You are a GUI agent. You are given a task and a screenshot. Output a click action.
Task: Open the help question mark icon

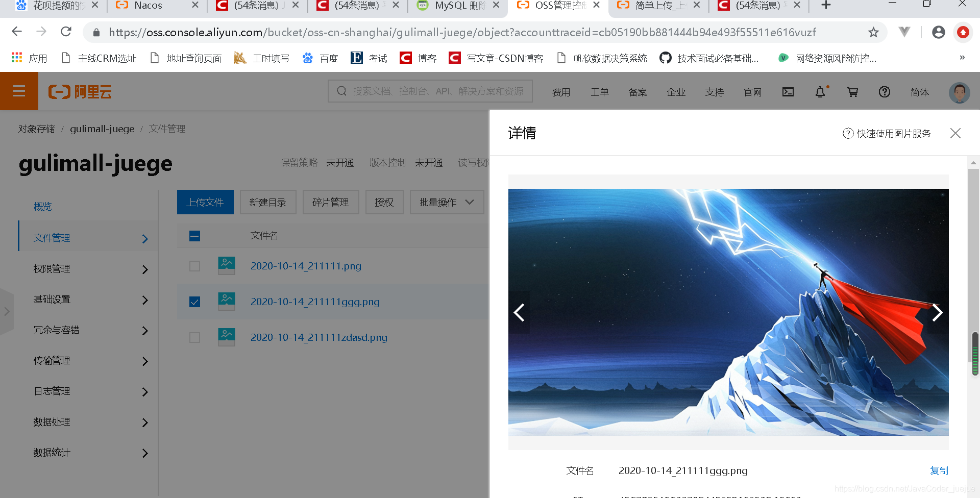click(x=885, y=92)
